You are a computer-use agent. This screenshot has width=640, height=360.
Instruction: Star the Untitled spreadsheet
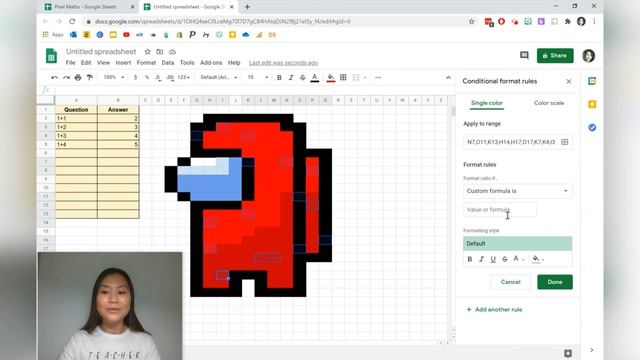pos(148,52)
